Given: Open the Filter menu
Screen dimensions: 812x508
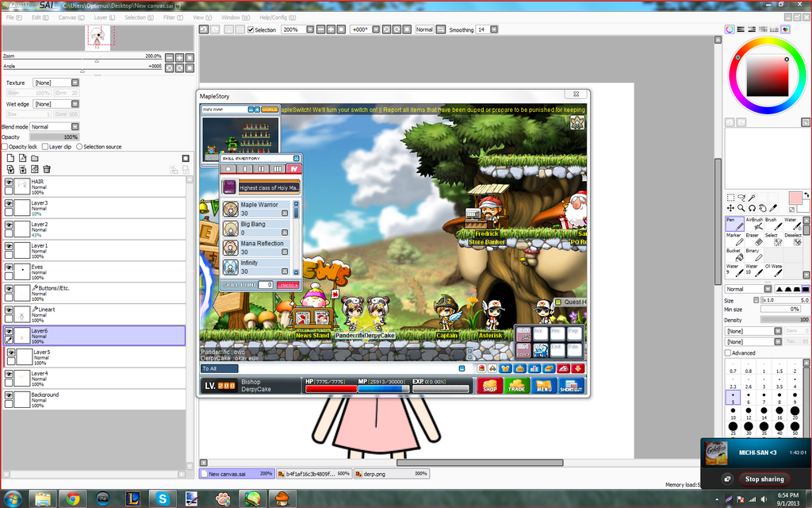Looking at the screenshot, I should (x=173, y=17).
